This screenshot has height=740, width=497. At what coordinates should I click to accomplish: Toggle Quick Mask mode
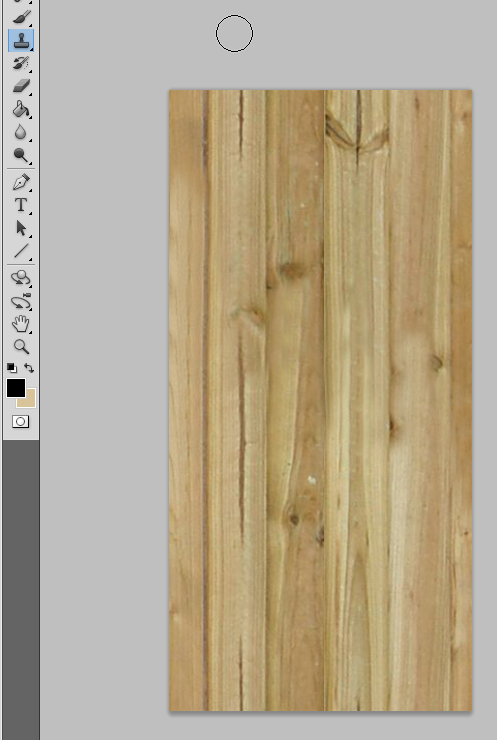20,421
